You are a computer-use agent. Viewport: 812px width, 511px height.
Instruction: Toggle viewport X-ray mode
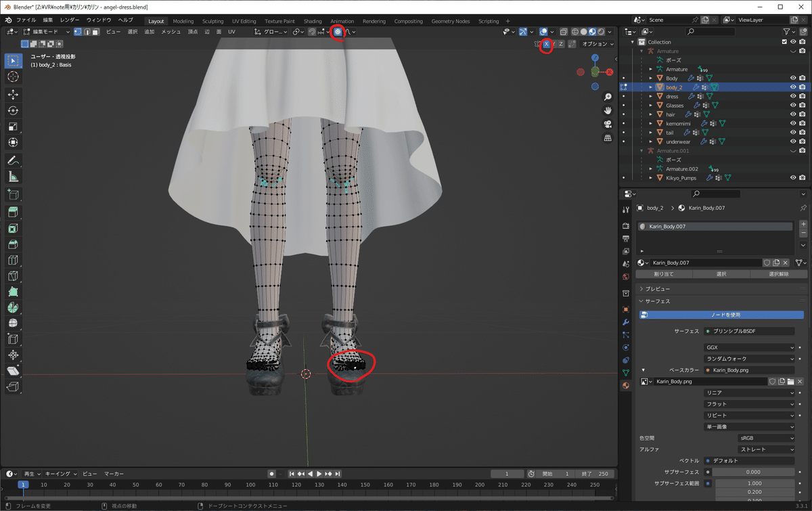[562, 32]
